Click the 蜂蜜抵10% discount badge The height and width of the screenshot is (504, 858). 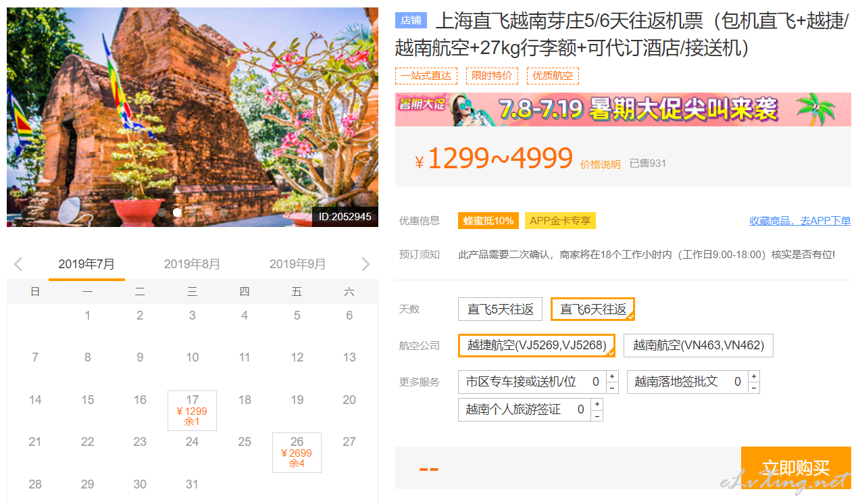(x=488, y=221)
